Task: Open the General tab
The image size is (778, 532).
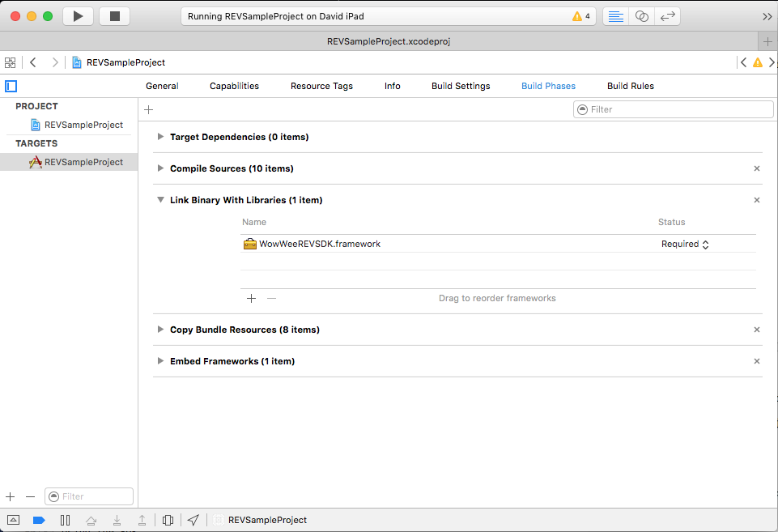Action: click(162, 86)
